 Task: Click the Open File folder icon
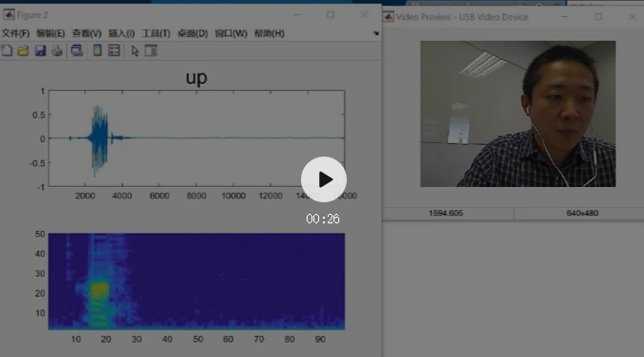coord(24,51)
